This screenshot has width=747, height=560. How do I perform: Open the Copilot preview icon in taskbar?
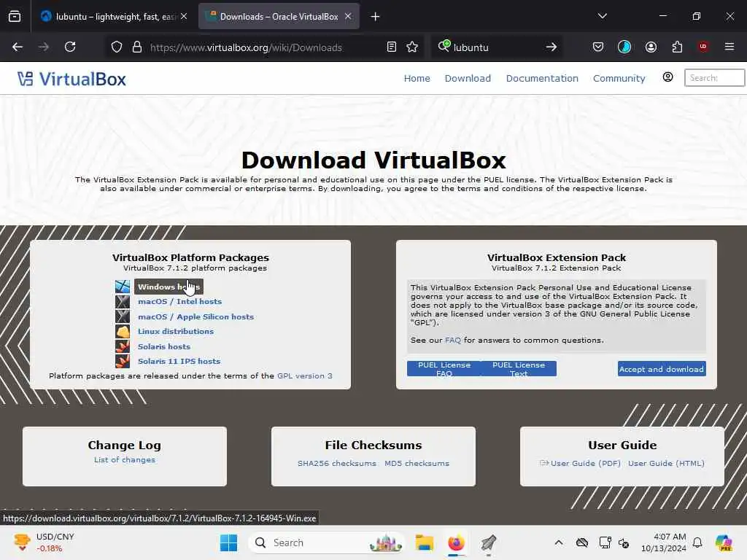(x=724, y=542)
